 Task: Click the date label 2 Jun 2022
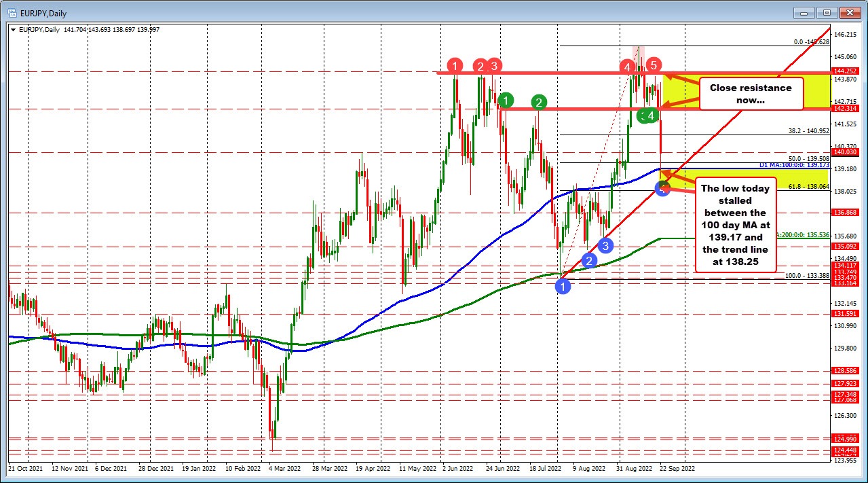click(x=458, y=469)
